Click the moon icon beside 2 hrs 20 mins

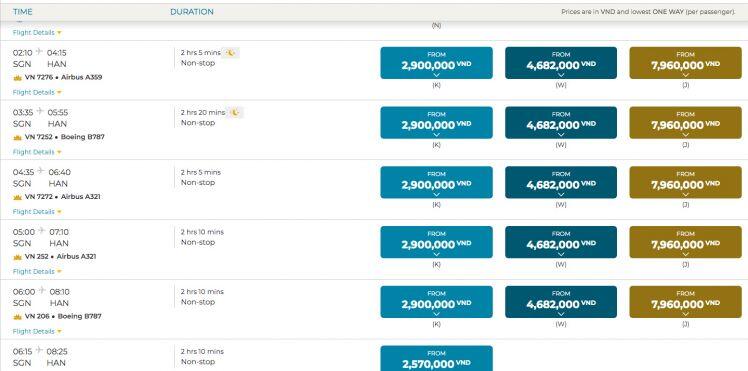(235, 113)
